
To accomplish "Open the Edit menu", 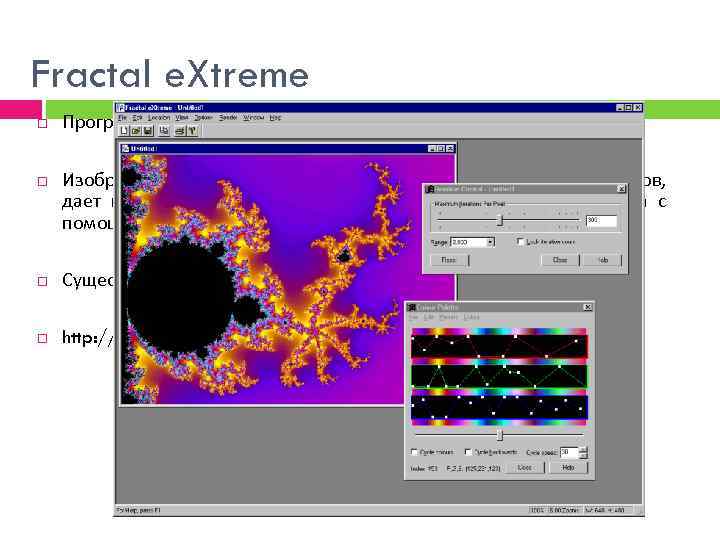I will click(137, 118).
